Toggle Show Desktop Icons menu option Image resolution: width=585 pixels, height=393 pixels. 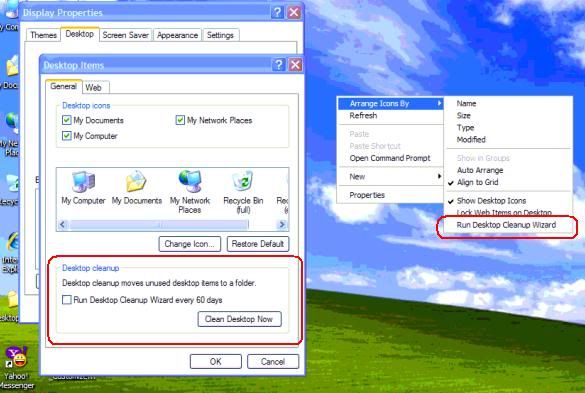pos(508,201)
